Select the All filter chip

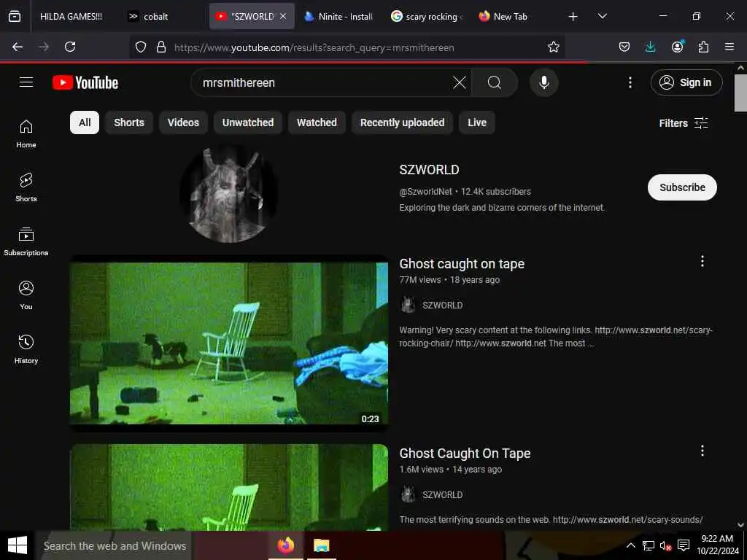point(85,122)
